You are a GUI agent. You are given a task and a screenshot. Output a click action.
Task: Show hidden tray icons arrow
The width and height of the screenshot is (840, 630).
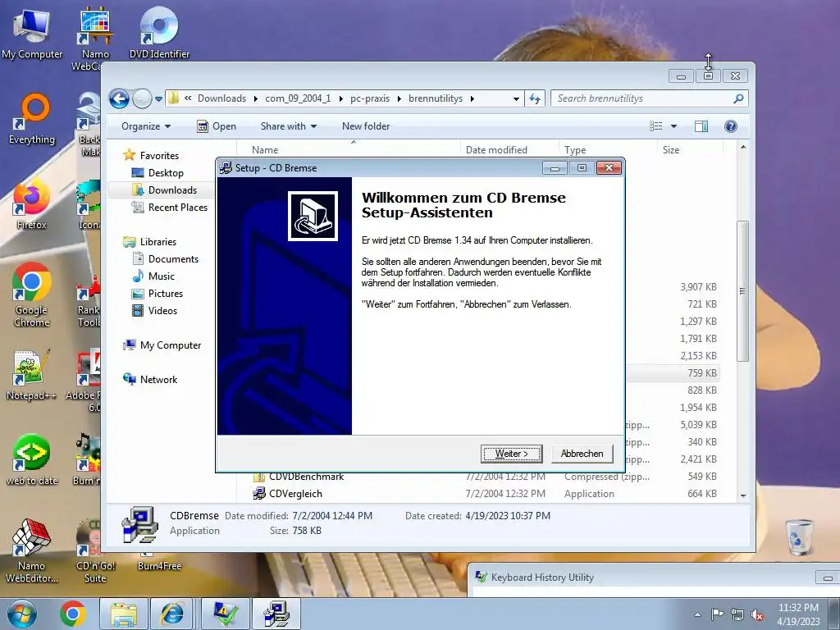tap(697, 614)
